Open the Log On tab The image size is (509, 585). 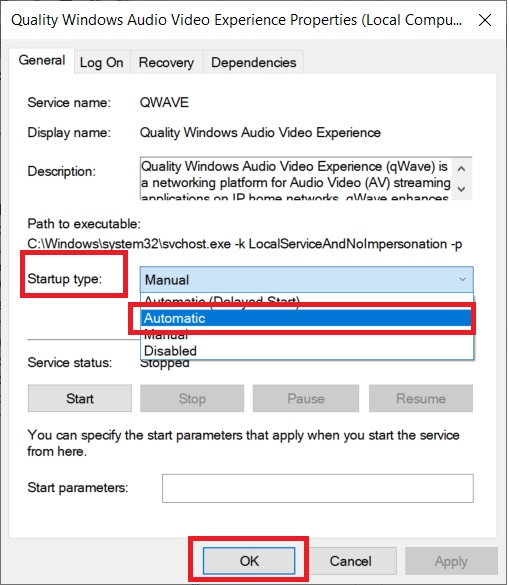(x=102, y=62)
